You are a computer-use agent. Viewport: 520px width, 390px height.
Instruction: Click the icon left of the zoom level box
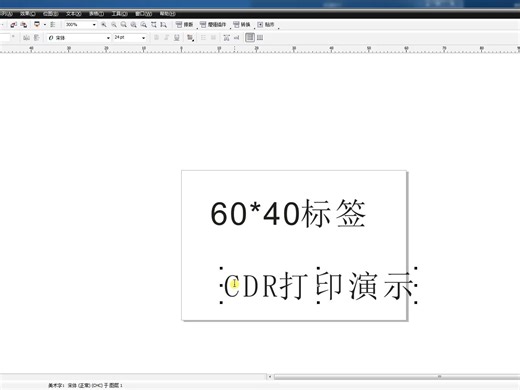coord(52,25)
